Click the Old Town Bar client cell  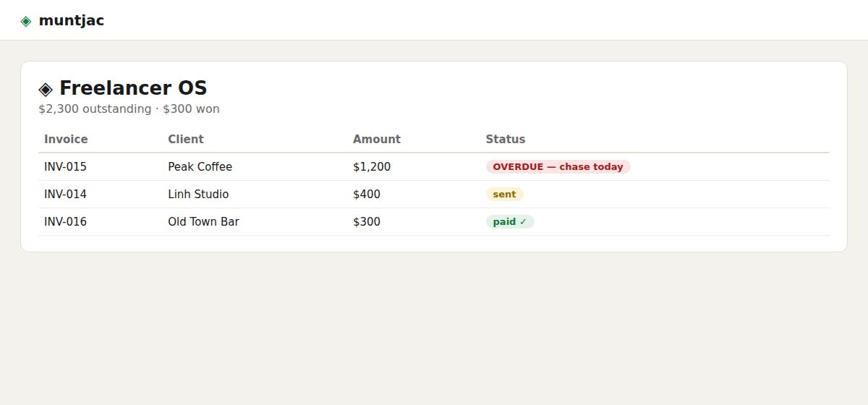(x=203, y=222)
